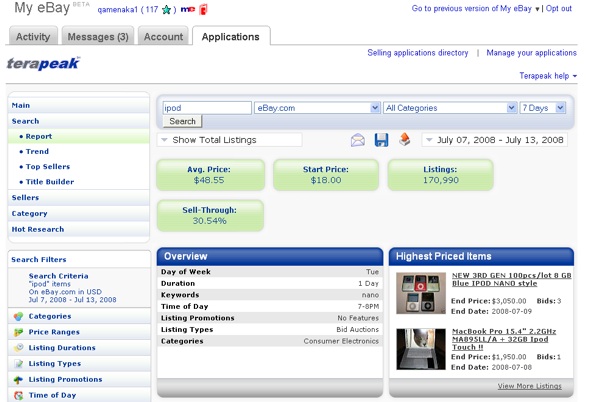590x402 pixels.
Task: Click the Search button
Action: tap(182, 121)
